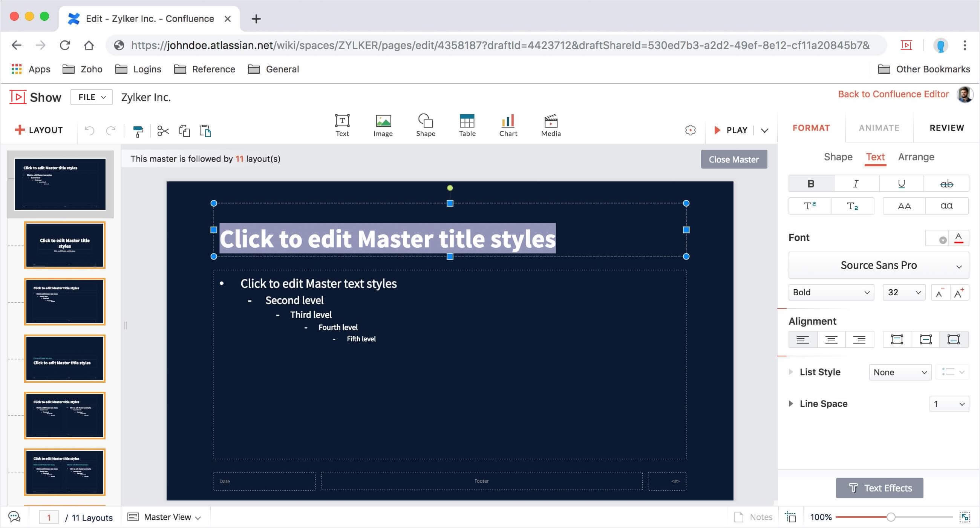The height and width of the screenshot is (528, 980).
Task: Click the Media insert icon
Action: pyautogui.click(x=550, y=125)
